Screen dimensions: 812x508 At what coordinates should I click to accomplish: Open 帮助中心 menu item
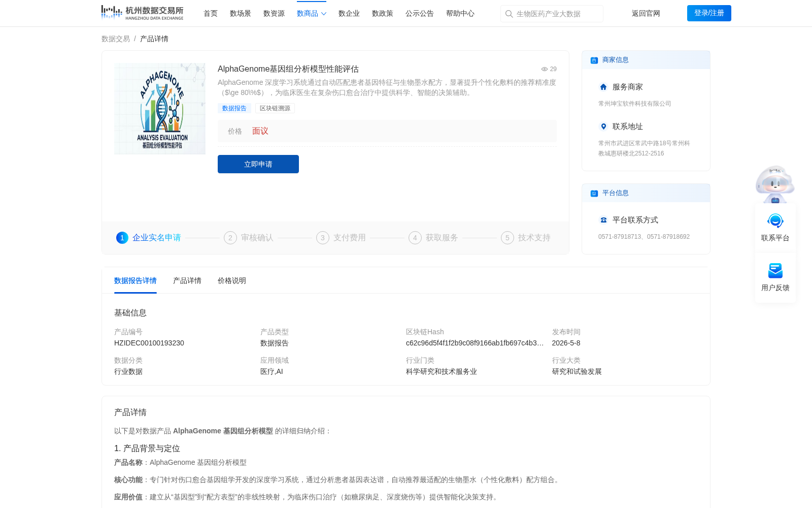pyautogui.click(x=460, y=14)
